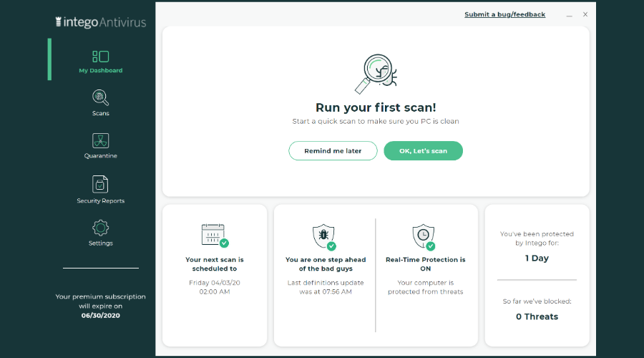Open the Quarantine biohazard icon
Image resolution: width=644 pixels, height=358 pixels.
pos(101,140)
